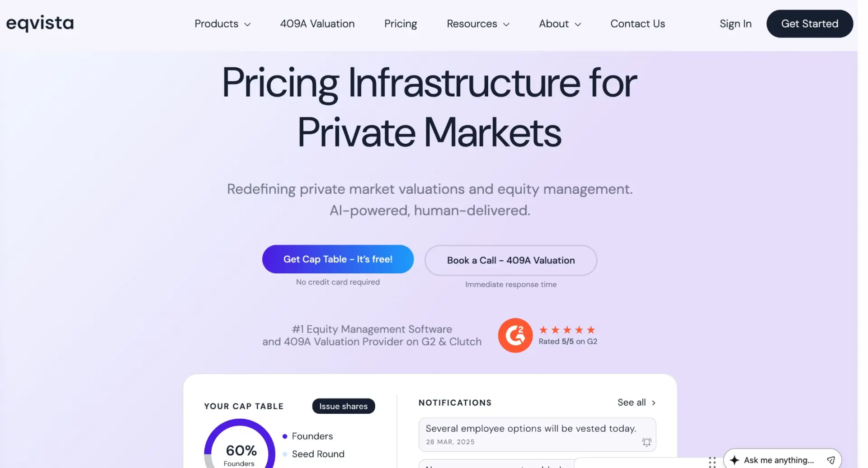Click the eqvista logo

[40, 23]
